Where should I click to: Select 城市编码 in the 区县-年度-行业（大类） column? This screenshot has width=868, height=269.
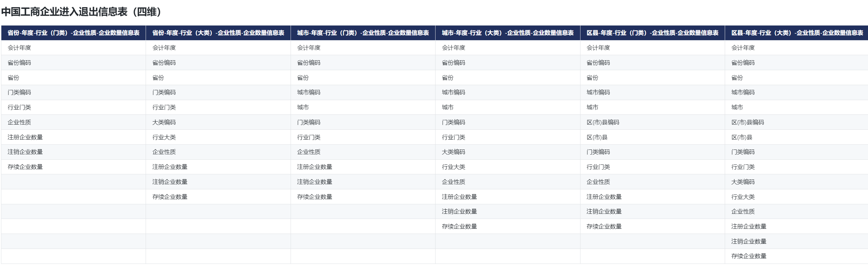[743, 92]
